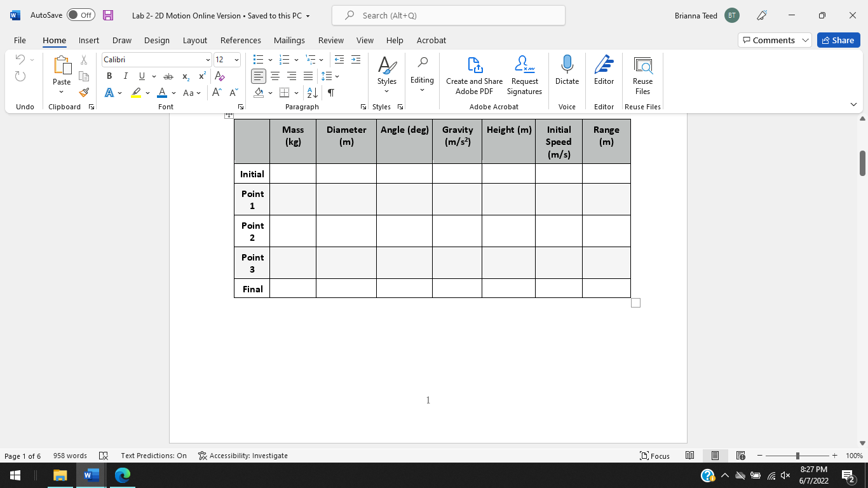Click the Redo icon

(x=20, y=76)
